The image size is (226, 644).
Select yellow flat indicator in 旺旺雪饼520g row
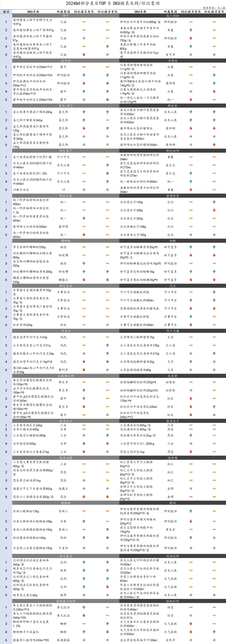(84, 325)
